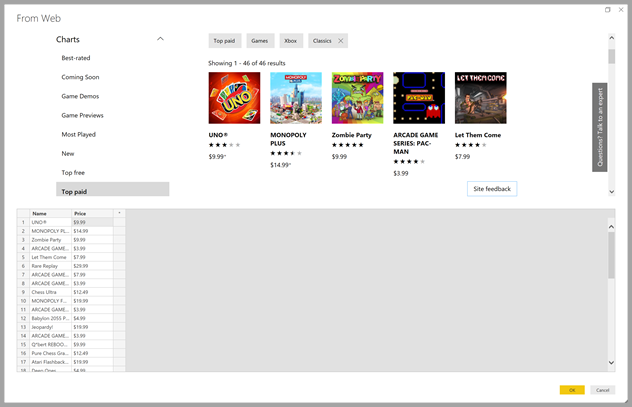The height and width of the screenshot is (407, 632).
Task: Choose Most Played chart
Action: 79,135
